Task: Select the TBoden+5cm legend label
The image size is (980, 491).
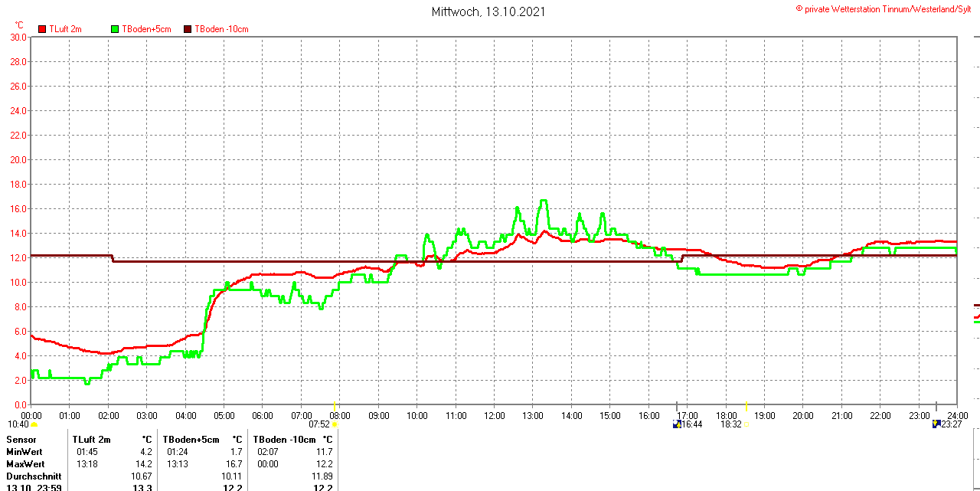Action: tap(146, 29)
